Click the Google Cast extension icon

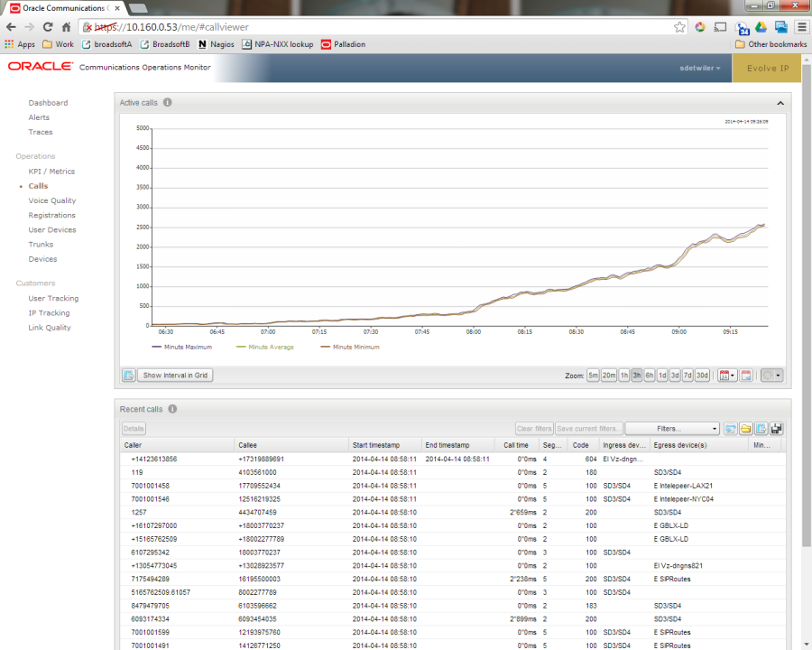click(x=720, y=27)
